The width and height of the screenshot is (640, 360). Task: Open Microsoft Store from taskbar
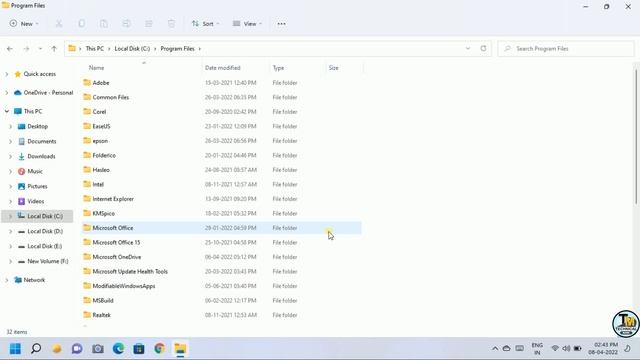click(139, 348)
